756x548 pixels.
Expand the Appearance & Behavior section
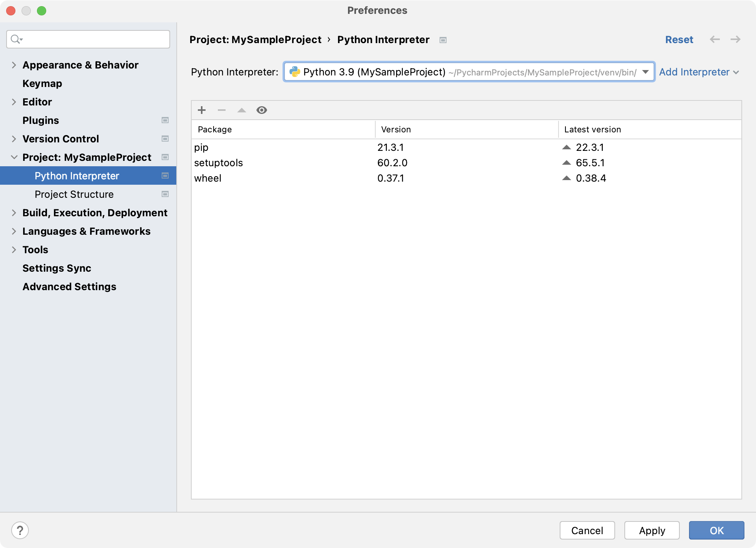pyautogui.click(x=13, y=65)
